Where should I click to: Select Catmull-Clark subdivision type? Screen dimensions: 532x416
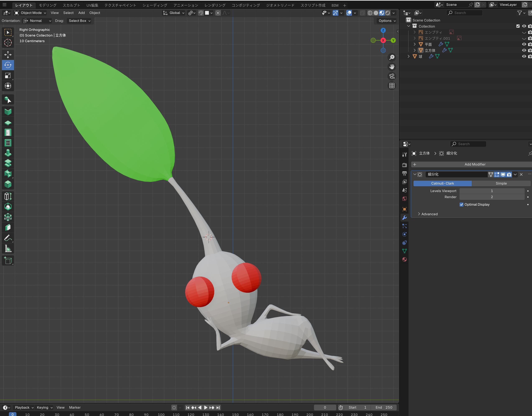pyautogui.click(x=442, y=183)
